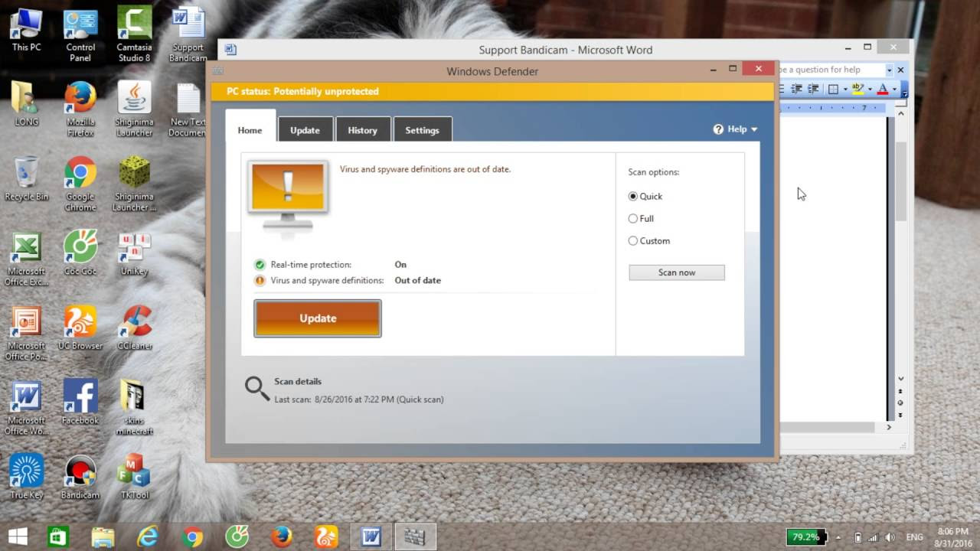Close the Word document with the X beside the help box
This screenshot has width=980, height=551.
pyautogui.click(x=900, y=70)
